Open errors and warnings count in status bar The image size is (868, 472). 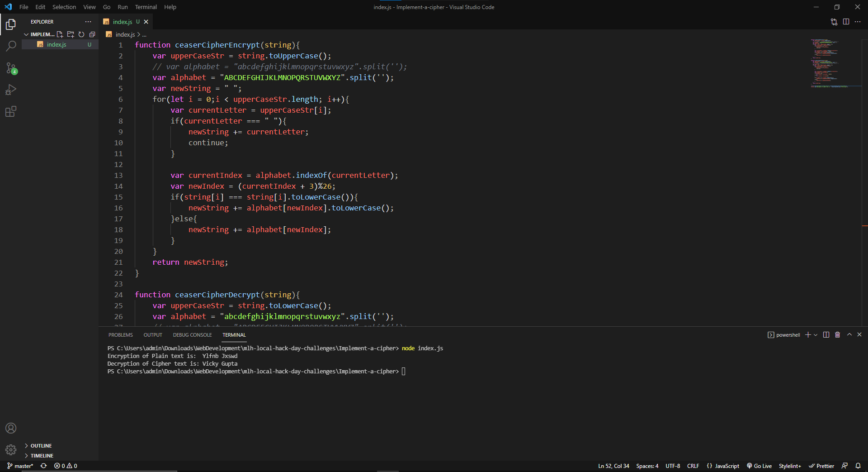[x=66, y=466]
